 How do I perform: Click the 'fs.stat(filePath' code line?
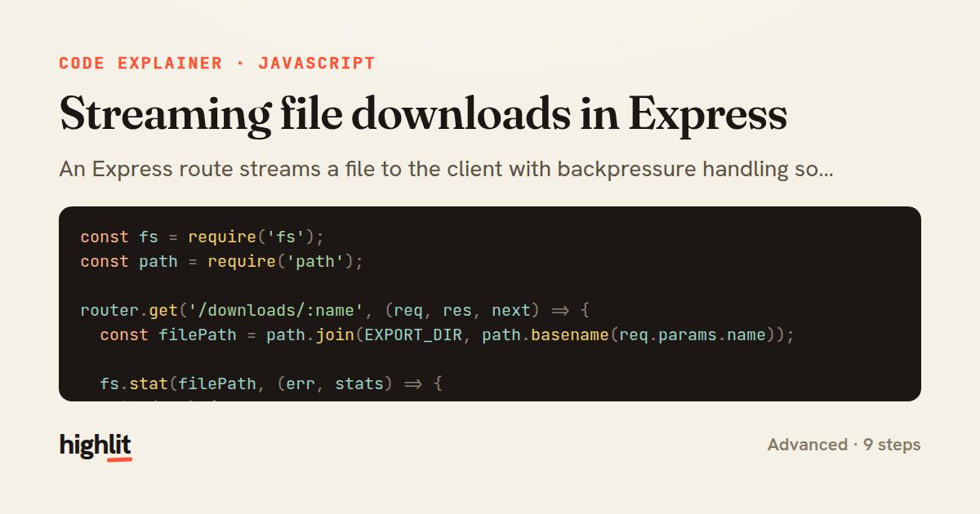pos(271,383)
